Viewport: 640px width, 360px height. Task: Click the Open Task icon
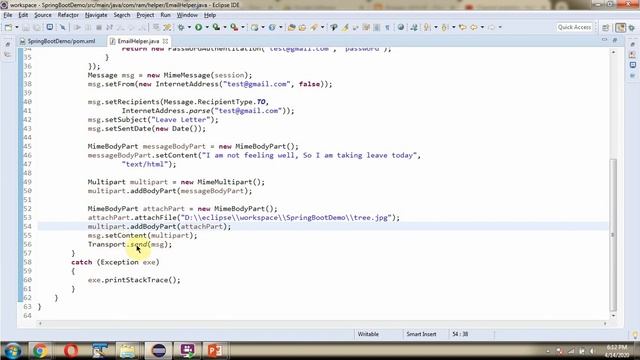(x=302, y=27)
